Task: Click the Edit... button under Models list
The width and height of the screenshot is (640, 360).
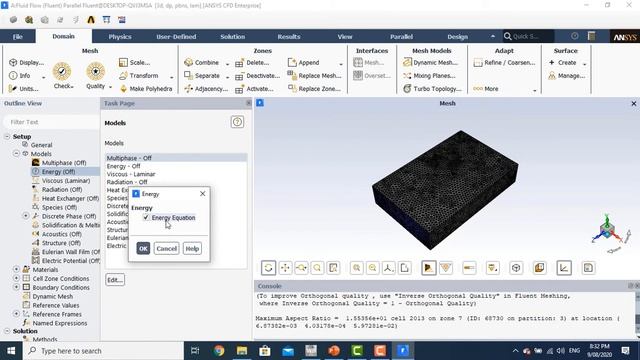Action: [x=115, y=280]
